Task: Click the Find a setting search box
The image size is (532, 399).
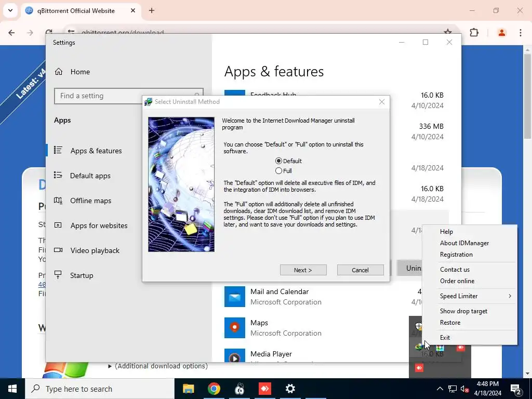Action: [x=129, y=96]
